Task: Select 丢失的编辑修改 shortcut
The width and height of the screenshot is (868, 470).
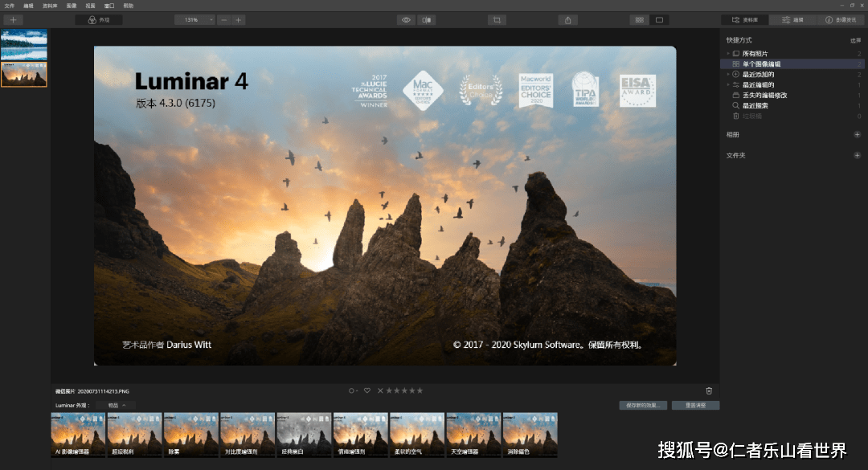Action: click(764, 96)
